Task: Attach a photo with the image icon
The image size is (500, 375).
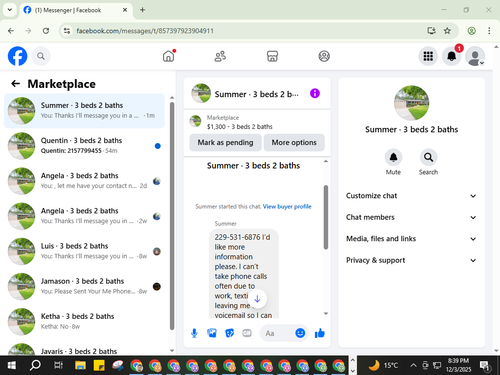Action: [212, 333]
